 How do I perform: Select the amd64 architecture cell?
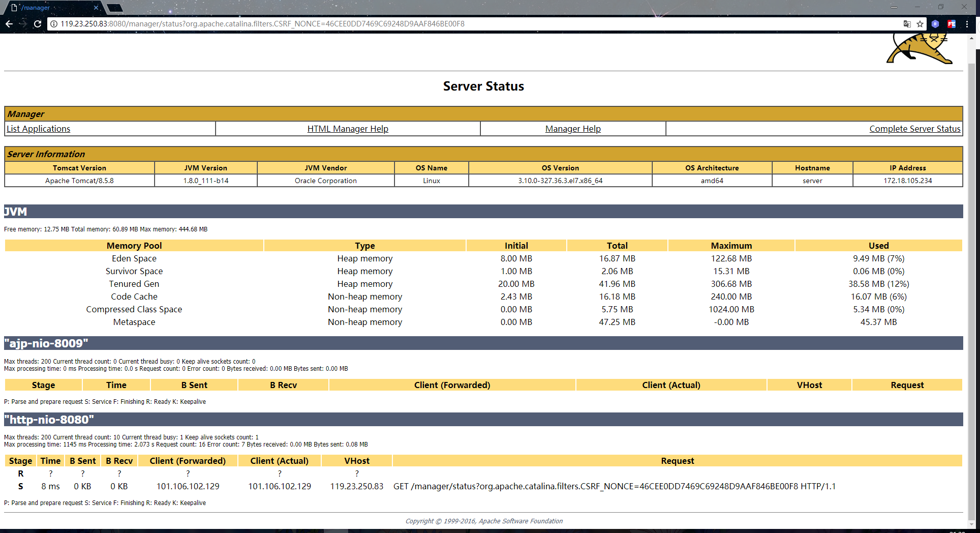click(x=712, y=181)
